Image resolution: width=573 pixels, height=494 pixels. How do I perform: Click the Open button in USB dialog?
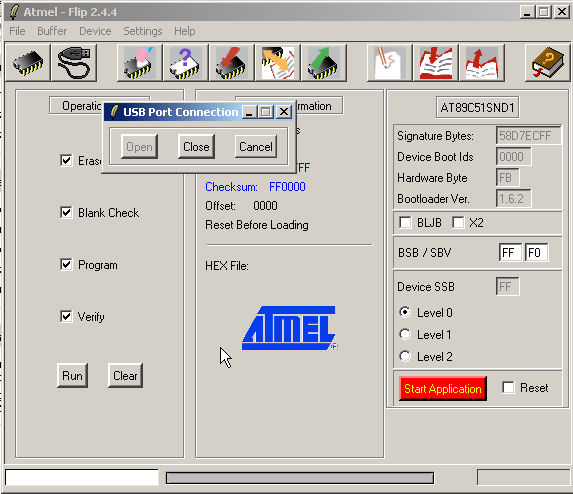click(139, 147)
